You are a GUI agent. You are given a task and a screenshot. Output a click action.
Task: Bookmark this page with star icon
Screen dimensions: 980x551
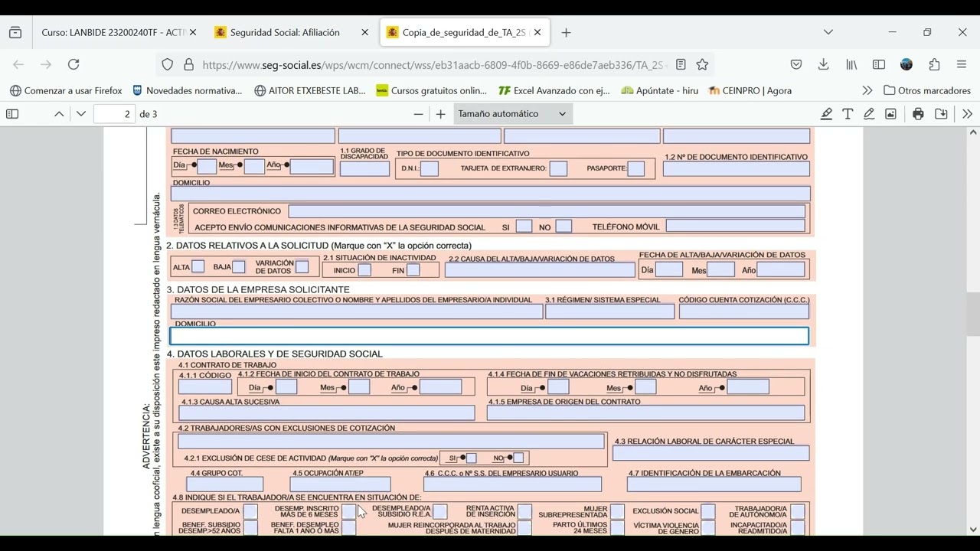tap(702, 64)
